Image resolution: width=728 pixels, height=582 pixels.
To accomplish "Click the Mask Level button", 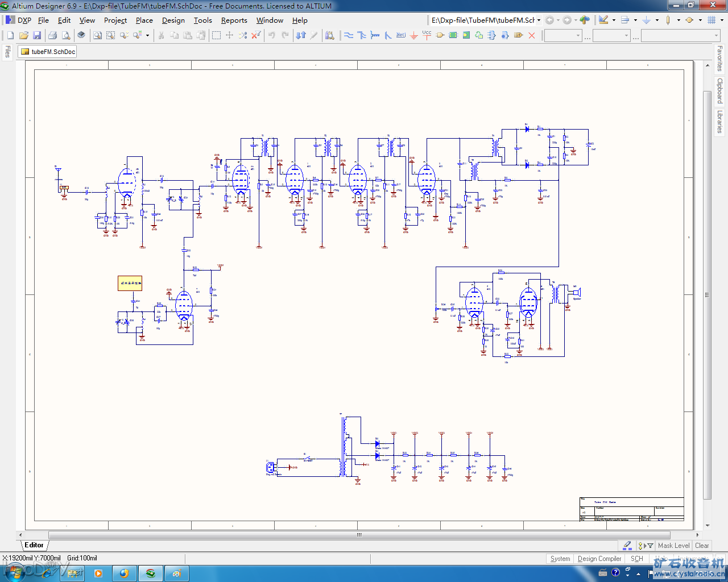I will (673, 546).
